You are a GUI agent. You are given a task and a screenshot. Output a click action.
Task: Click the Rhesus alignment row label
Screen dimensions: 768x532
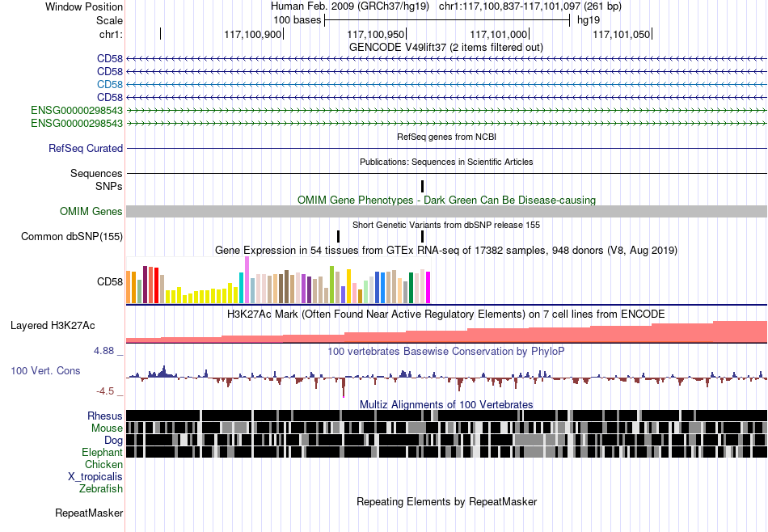click(105, 416)
